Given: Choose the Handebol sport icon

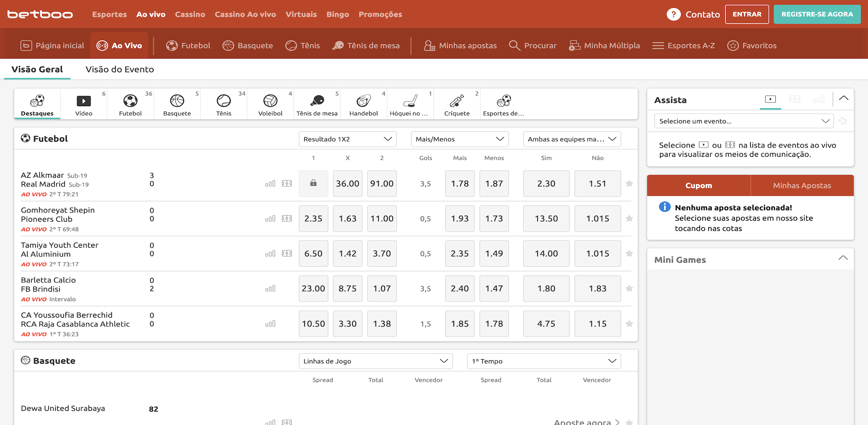Looking at the screenshot, I should point(364,104).
